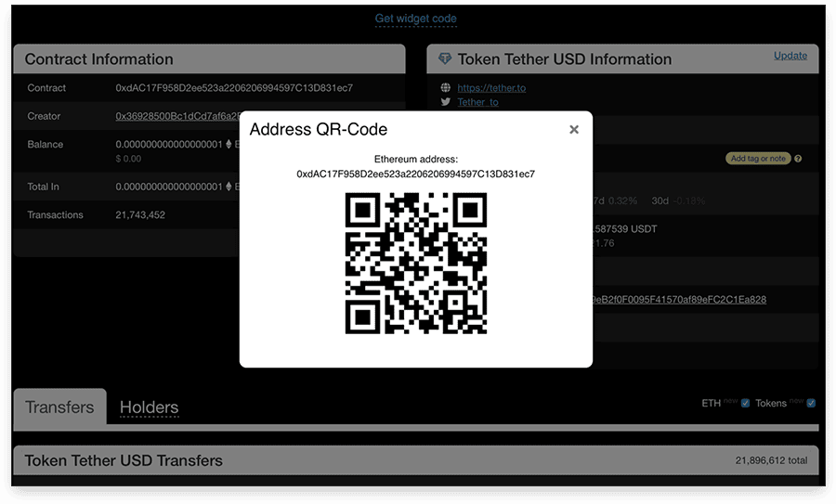This screenshot has width=836, height=504.
Task: Click the 587539 USDT value
Action: coord(625,229)
